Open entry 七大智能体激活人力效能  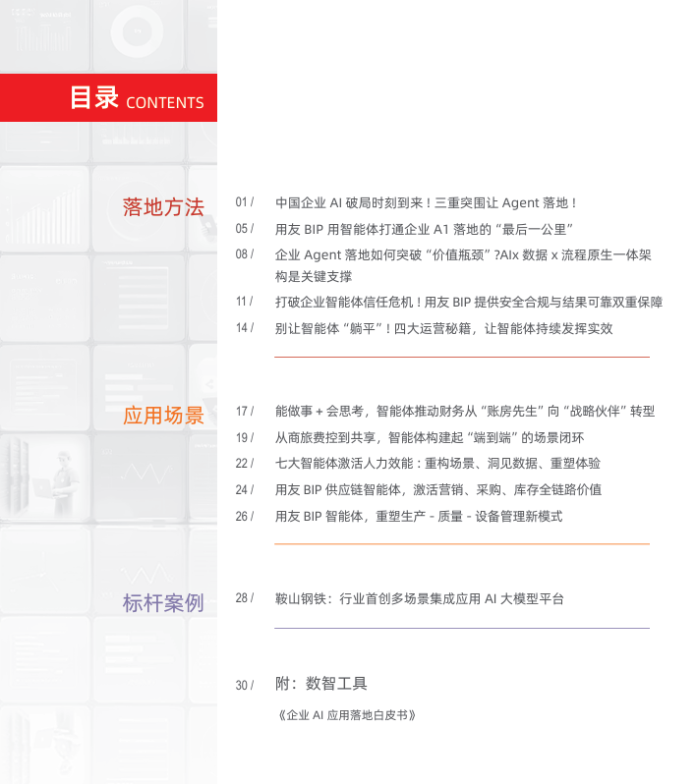(437, 463)
